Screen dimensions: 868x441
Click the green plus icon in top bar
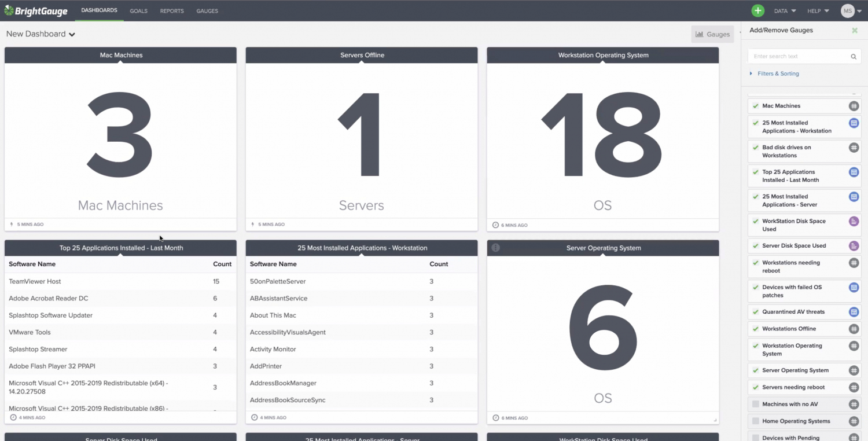pos(758,10)
